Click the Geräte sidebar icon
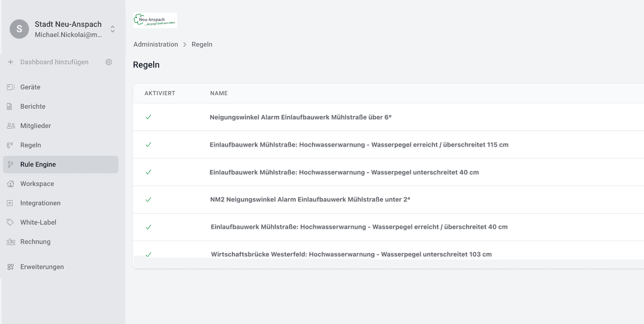The height and width of the screenshot is (324, 644). [x=11, y=87]
